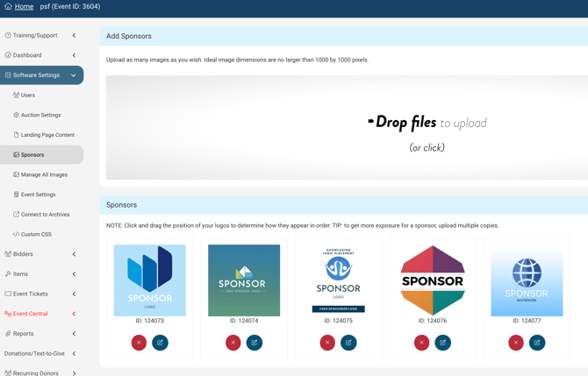This screenshot has height=376, width=588.
Task: Open Landing Page Content settings
Action: click(47, 135)
